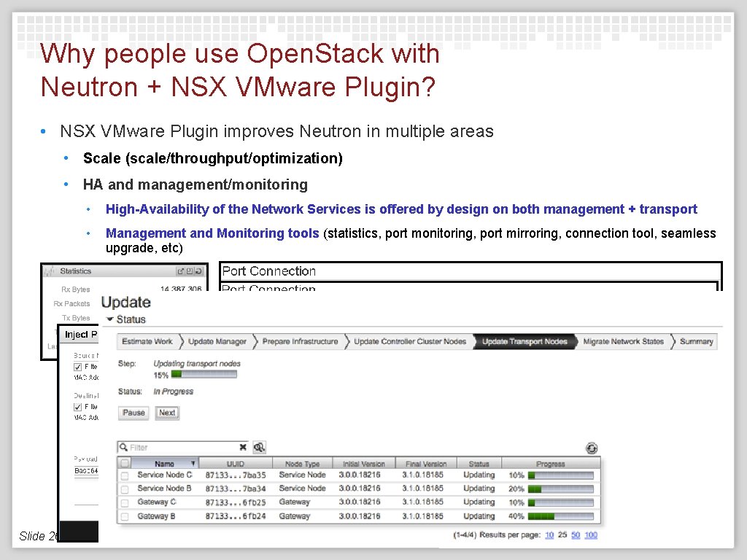Toggle the select-all checkbox in the table header
This screenshot has width=747, height=560.
tap(125, 463)
